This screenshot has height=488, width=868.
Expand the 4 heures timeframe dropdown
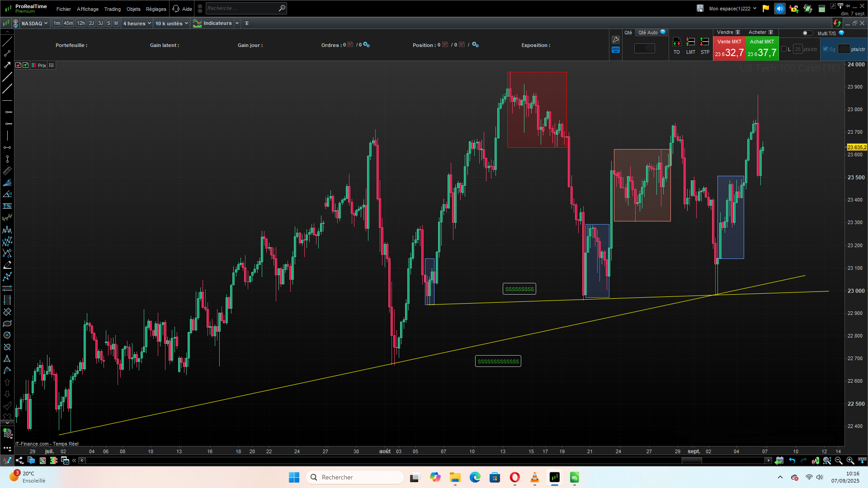(x=137, y=23)
